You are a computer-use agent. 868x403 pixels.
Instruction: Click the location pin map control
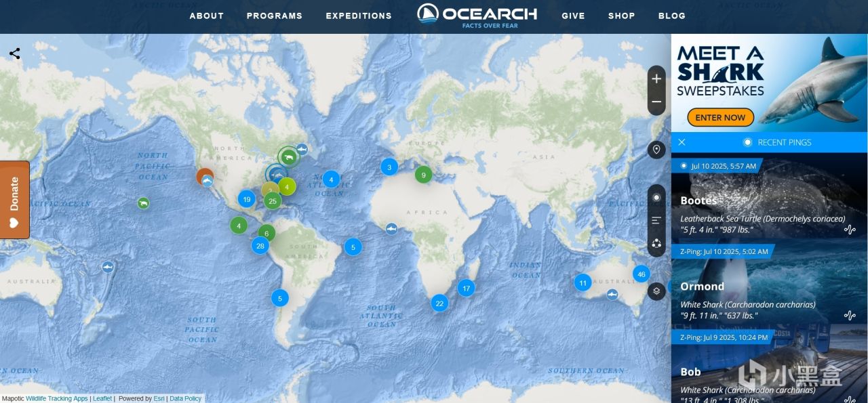pyautogui.click(x=656, y=150)
